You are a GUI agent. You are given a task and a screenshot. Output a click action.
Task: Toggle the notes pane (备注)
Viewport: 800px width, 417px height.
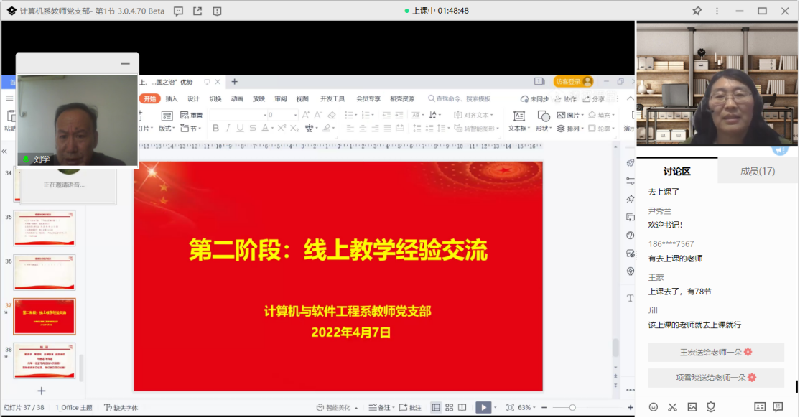(x=383, y=407)
